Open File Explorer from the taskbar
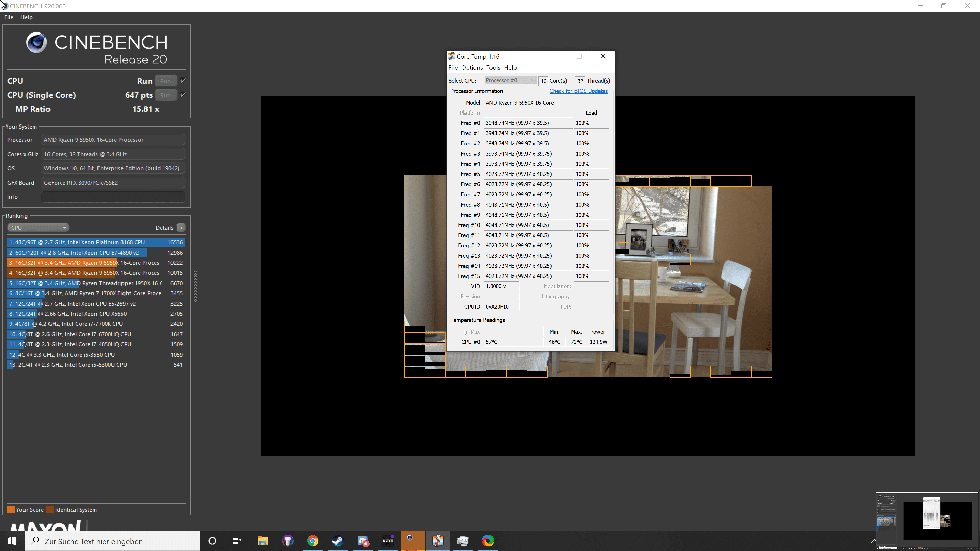980x551 pixels. click(263, 541)
